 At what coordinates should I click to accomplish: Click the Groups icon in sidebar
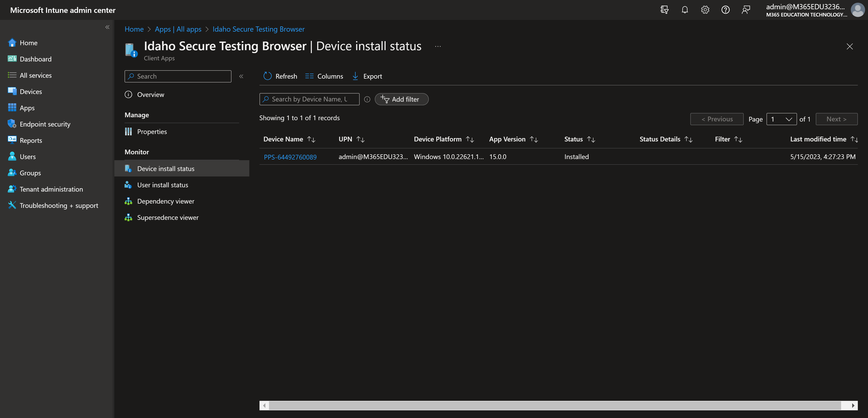pos(12,172)
